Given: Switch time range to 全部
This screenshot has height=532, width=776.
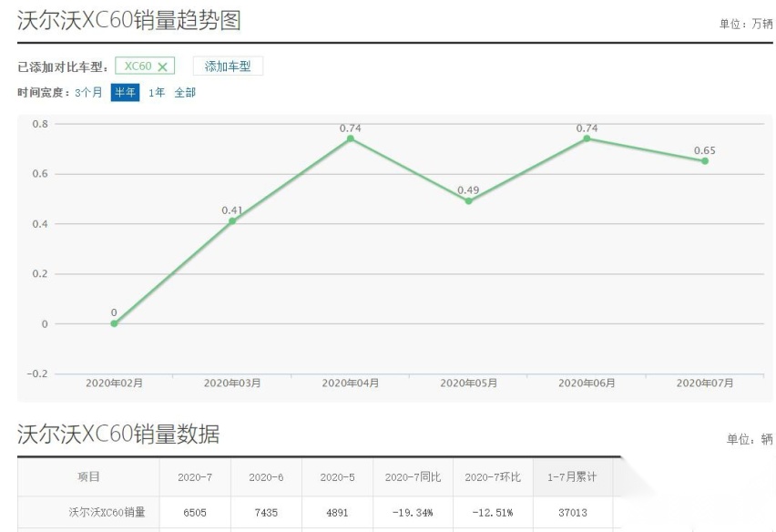Looking at the screenshot, I should (185, 93).
